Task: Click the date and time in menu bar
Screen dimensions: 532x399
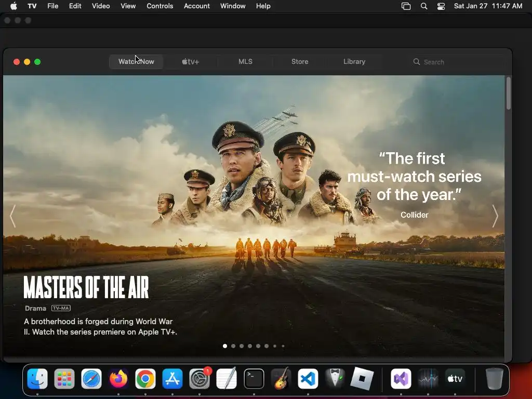Action: 488,6
